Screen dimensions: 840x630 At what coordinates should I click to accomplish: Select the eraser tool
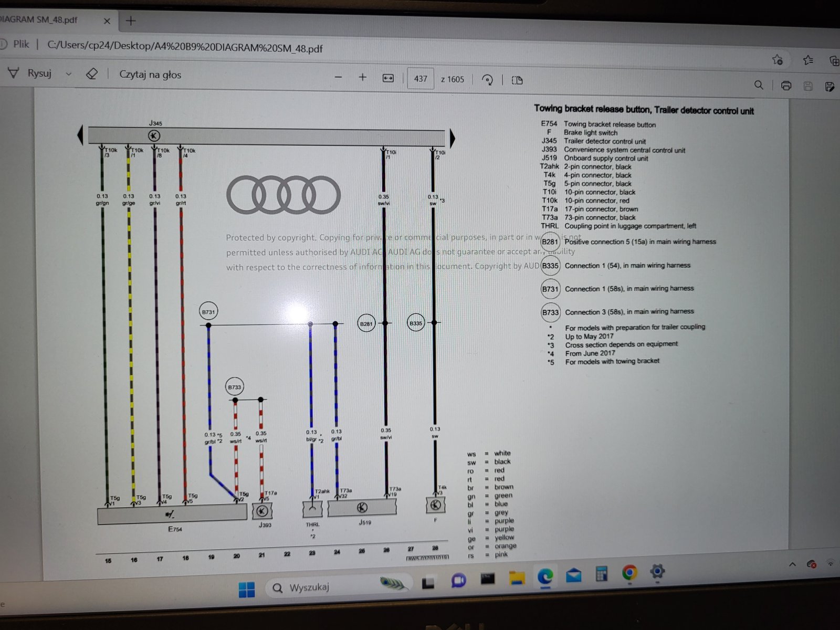[92, 74]
